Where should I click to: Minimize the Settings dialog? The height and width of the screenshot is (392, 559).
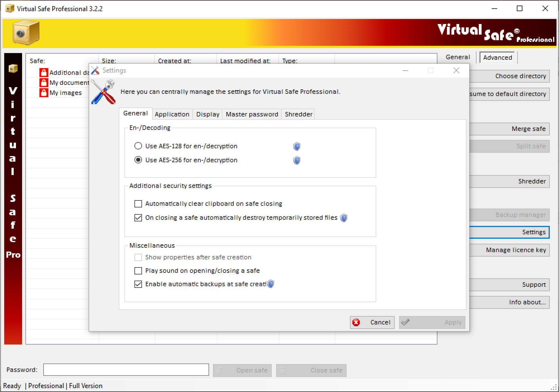[405, 70]
